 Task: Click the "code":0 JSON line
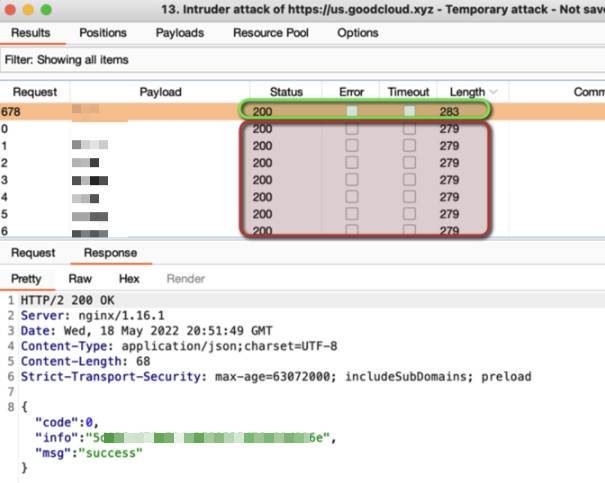(x=67, y=422)
